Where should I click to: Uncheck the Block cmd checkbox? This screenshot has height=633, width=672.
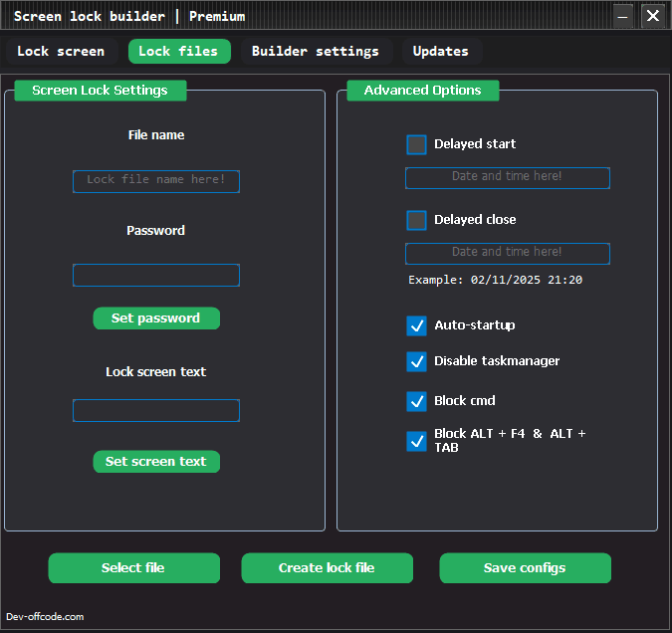tap(416, 401)
